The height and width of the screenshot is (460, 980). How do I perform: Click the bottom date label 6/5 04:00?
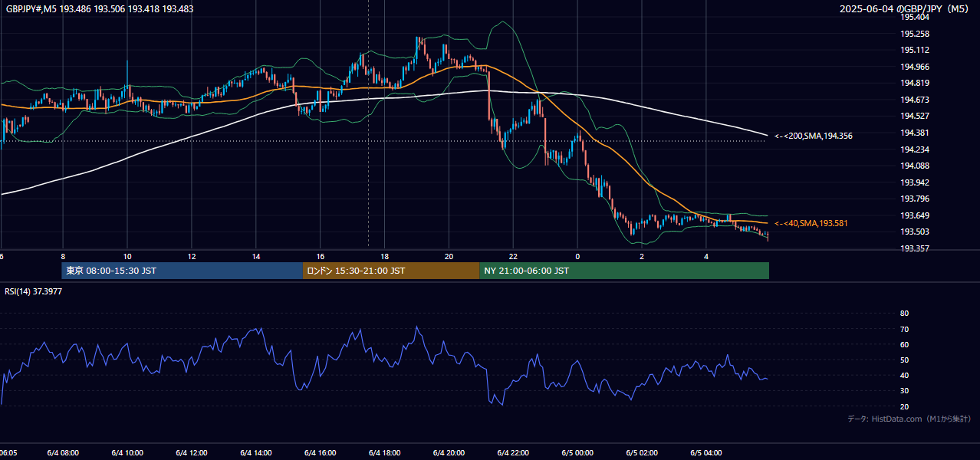point(706,452)
